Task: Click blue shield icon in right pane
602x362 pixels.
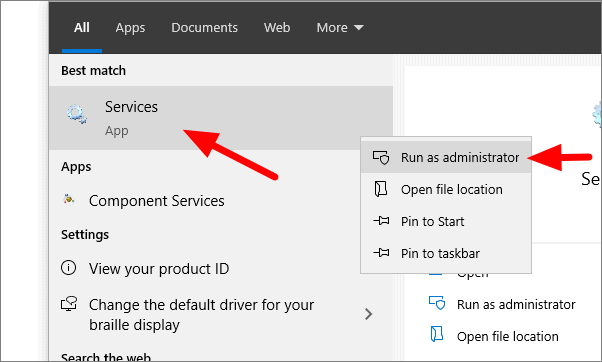Action: click(x=437, y=303)
